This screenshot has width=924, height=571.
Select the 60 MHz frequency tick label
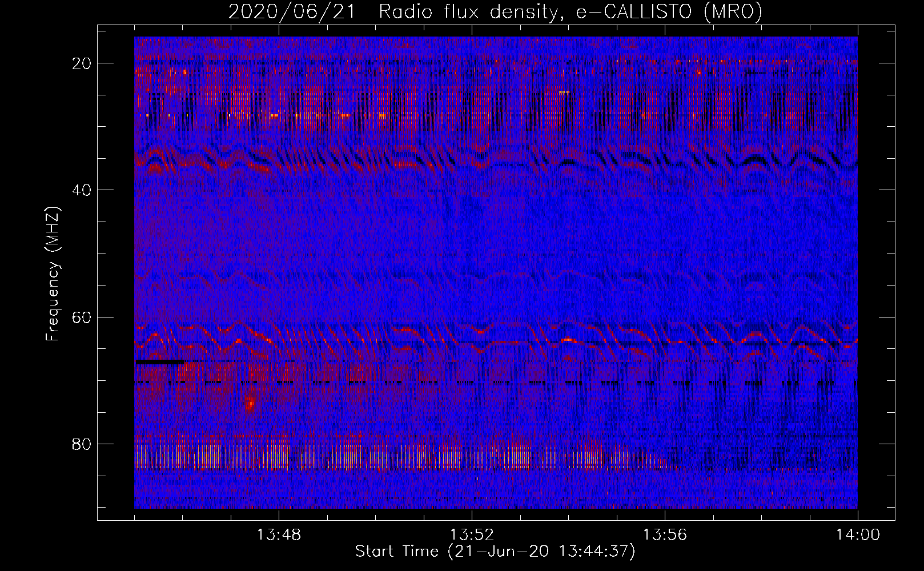click(x=82, y=317)
